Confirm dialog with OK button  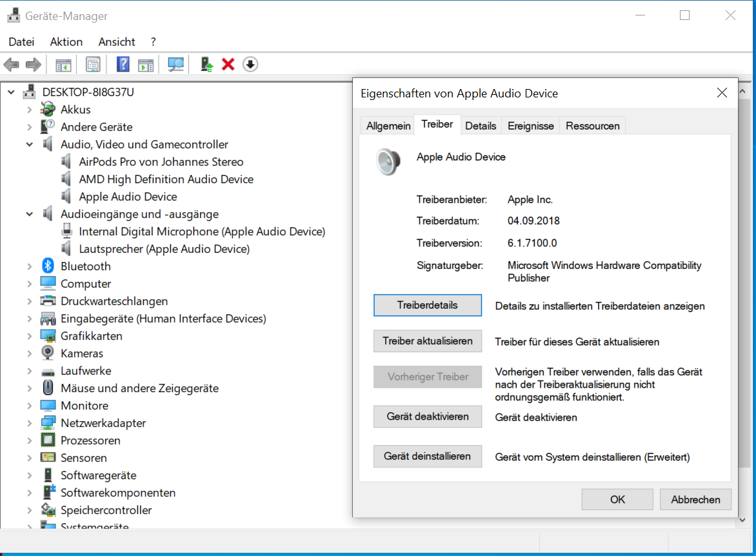tap(617, 500)
